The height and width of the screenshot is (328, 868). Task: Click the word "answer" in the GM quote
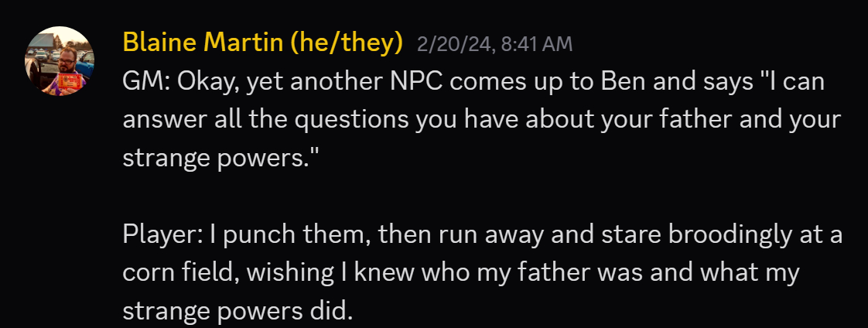pos(160,121)
